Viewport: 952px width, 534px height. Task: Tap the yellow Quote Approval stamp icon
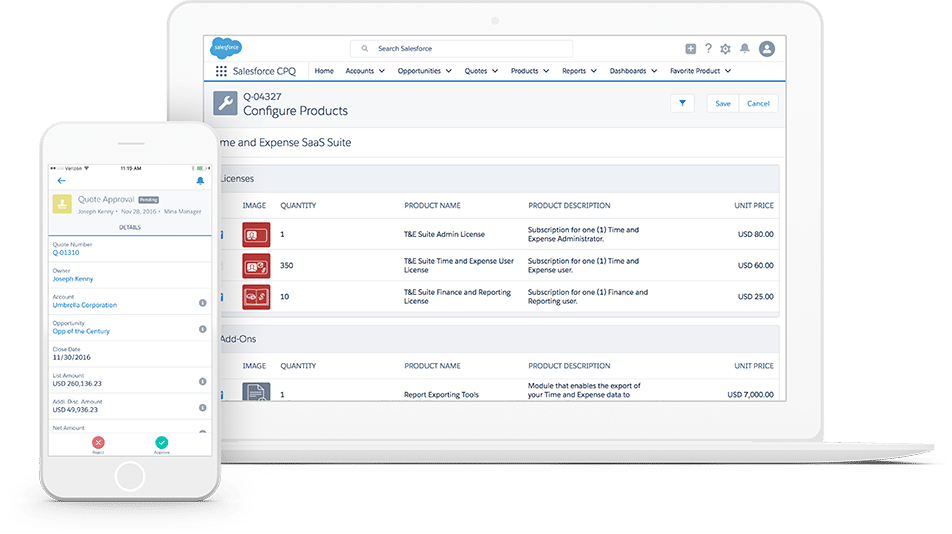click(x=62, y=204)
